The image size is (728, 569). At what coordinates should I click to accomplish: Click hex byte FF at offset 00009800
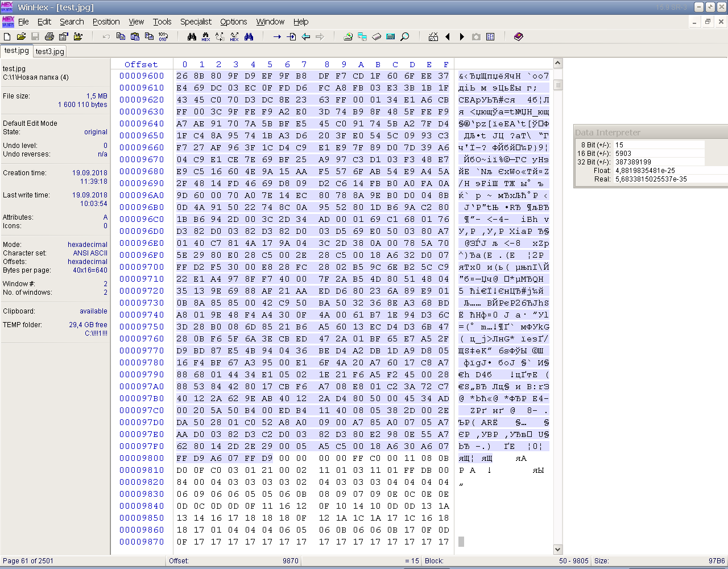[x=182, y=458]
